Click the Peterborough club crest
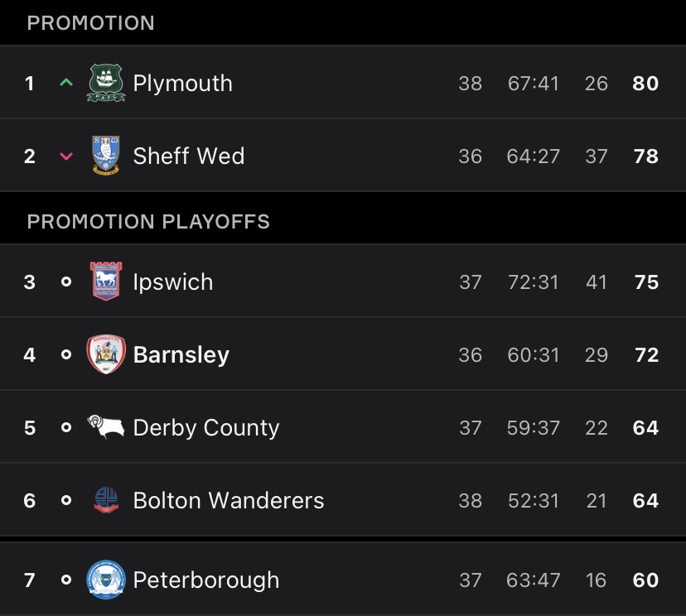Viewport: 686px width, 616px height. (106, 580)
